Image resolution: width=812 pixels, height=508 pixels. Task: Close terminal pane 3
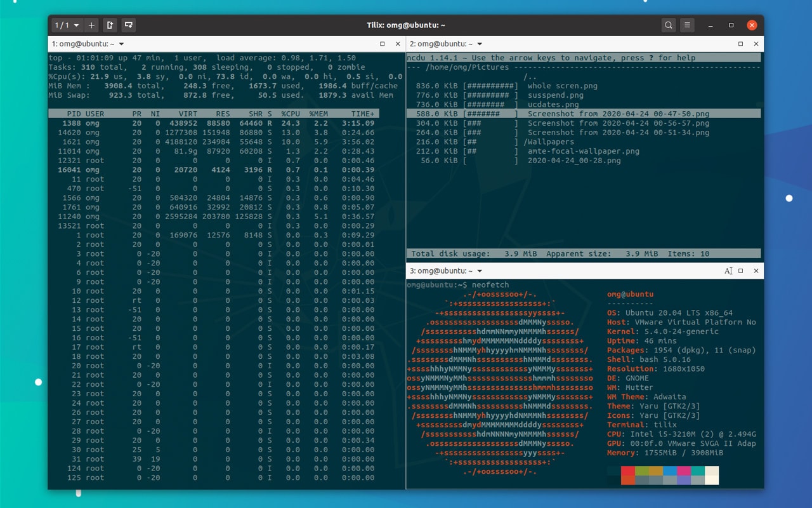(x=756, y=271)
